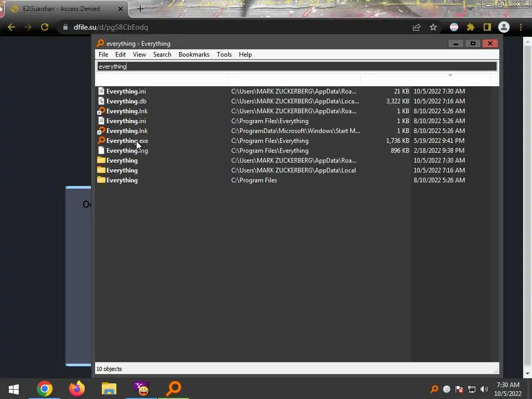532x399 pixels.
Task: Click the '10 objects' status bar text
Action: point(109,369)
